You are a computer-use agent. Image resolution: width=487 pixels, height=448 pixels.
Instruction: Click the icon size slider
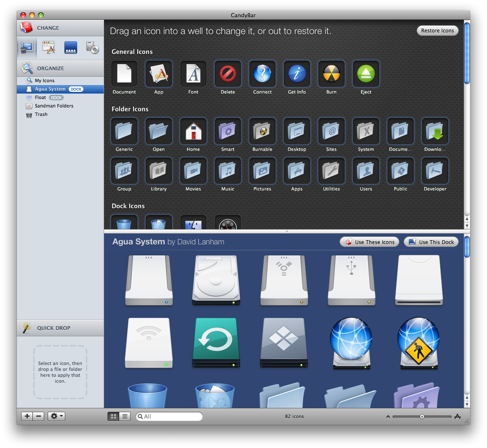pyautogui.click(x=422, y=416)
